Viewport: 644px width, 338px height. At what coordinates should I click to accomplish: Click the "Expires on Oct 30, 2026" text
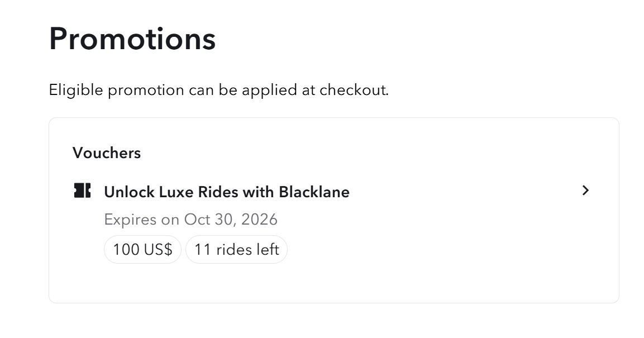tap(190, 220)
